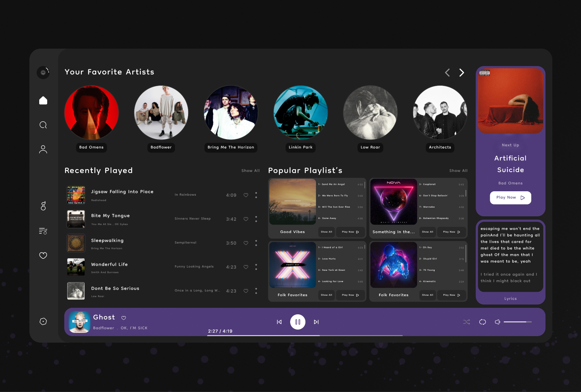Open Settings at the bottom of sidebar
Image resolution: width=581 pixels, height=392 pixels.
[43, 322]
